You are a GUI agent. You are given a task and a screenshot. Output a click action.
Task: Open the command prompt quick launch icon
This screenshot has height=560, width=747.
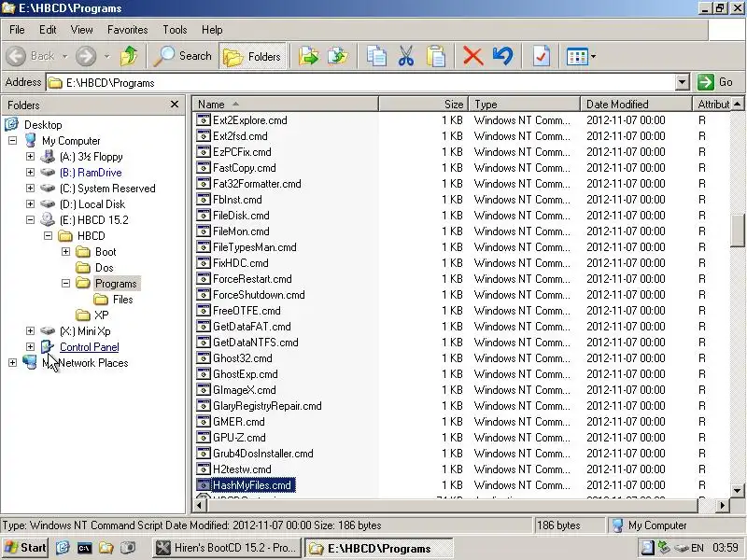point(84,548)
